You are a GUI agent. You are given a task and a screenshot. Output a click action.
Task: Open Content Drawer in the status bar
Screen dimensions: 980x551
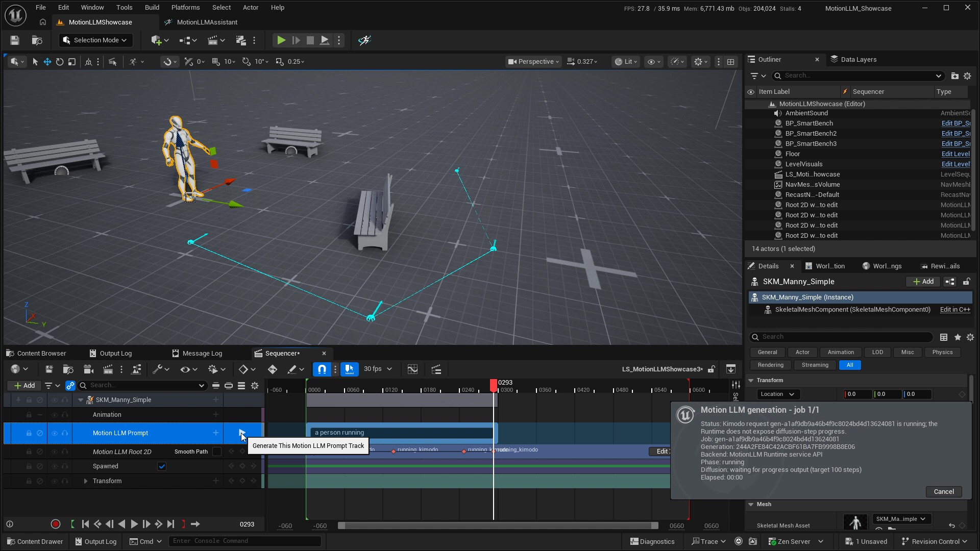click(35, 542)
